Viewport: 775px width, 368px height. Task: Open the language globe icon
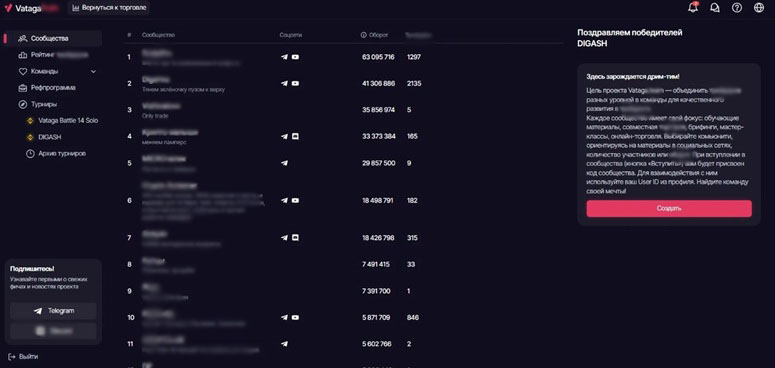point(759,8)
